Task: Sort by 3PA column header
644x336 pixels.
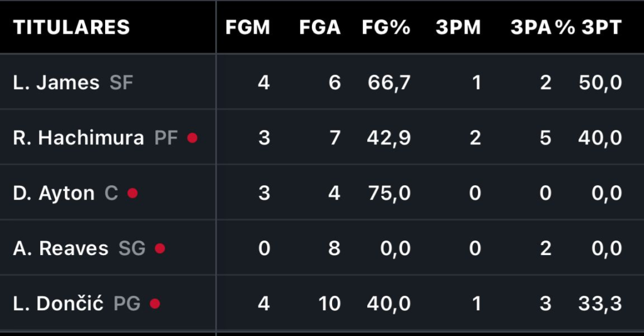Action: [530, 28]
